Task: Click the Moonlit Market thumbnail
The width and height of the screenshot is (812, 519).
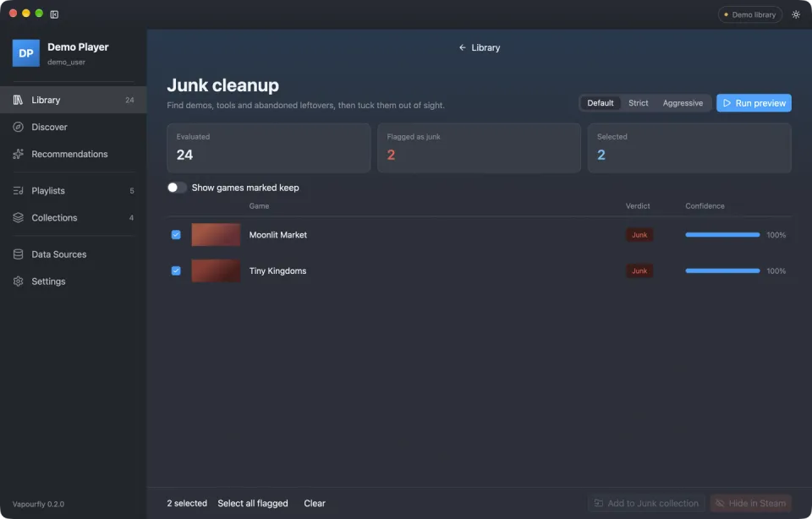Action: coord(216,234)
